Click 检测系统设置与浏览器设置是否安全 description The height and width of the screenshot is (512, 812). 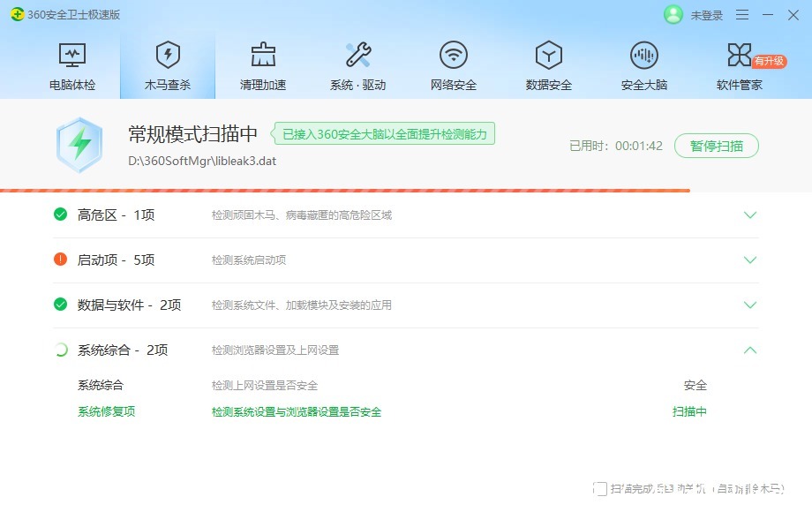coord(297,412)
